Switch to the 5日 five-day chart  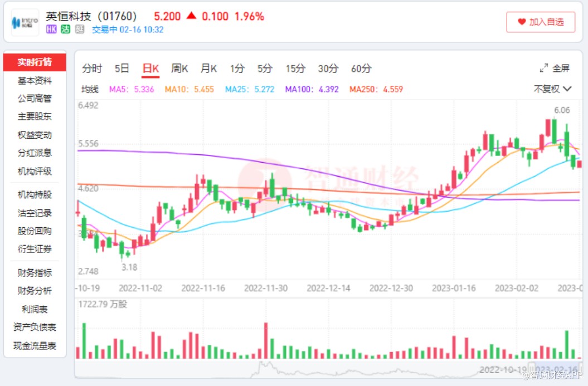coord(122,69)
